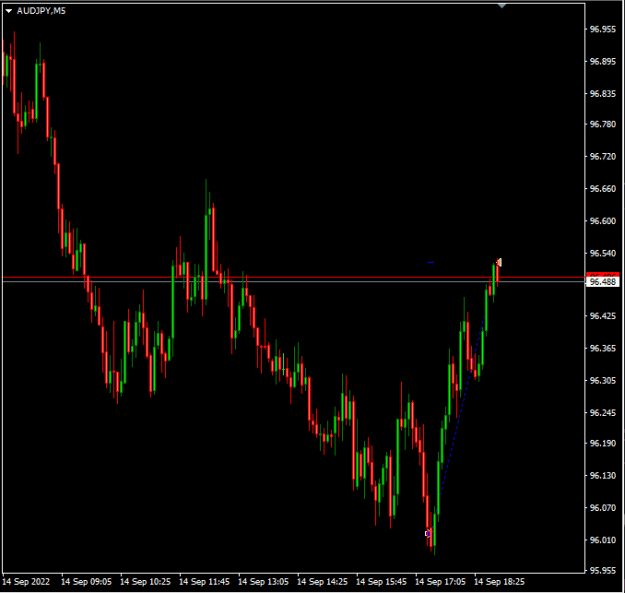Screen dimensions: 625x593
Task: Click the trade entry marker at chart low
Action: pyautogui.click(x=428, y=533)
